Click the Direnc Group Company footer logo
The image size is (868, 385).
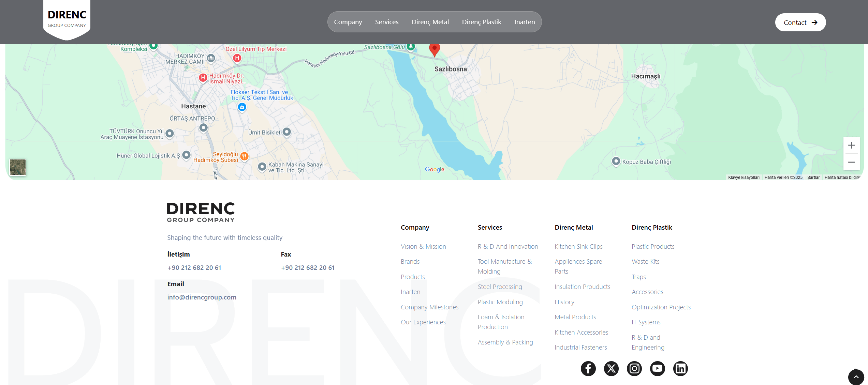[201, 213]
